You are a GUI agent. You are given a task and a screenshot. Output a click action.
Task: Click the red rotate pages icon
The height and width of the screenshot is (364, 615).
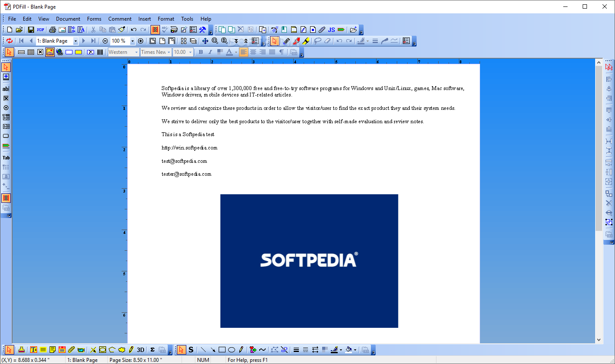pos(9,41)
